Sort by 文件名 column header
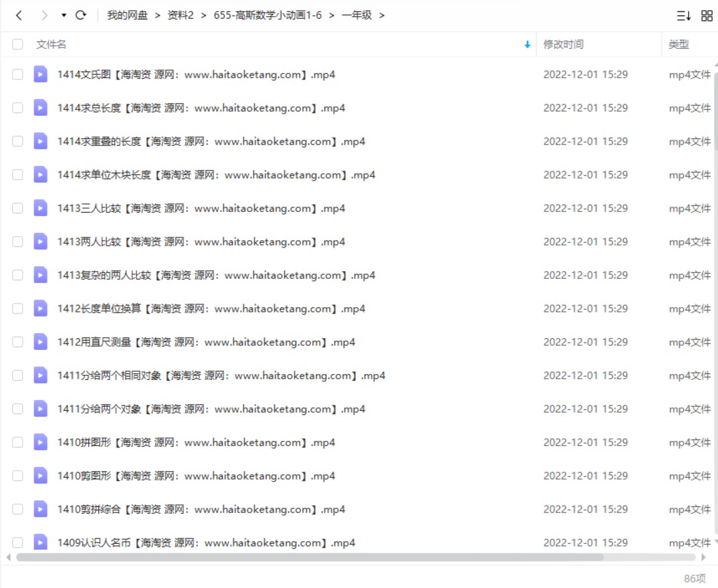Image resolution: width=718 pixels, height=588 pixels. click(x=52, y=44)
